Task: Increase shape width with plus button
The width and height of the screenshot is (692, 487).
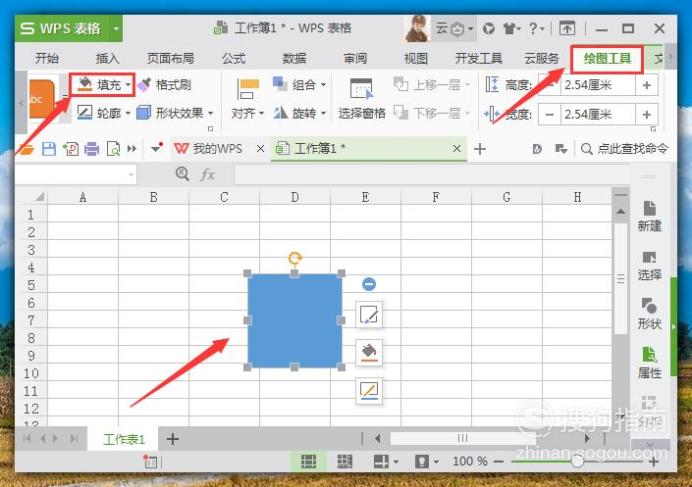Action: point(647,115)
